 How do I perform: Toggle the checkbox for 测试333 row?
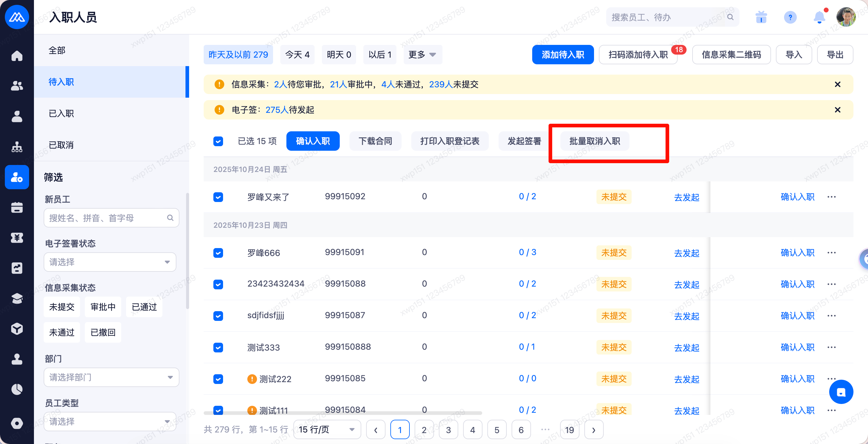(x=218, y=347)
